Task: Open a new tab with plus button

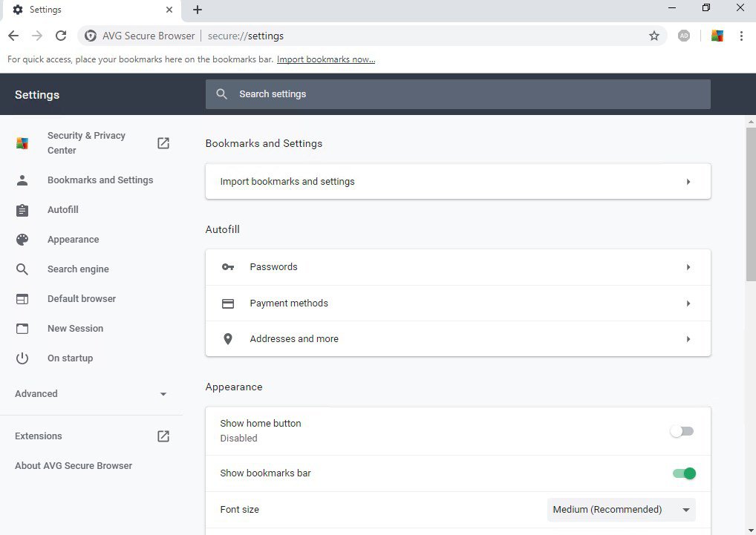Action: (198, 10)
